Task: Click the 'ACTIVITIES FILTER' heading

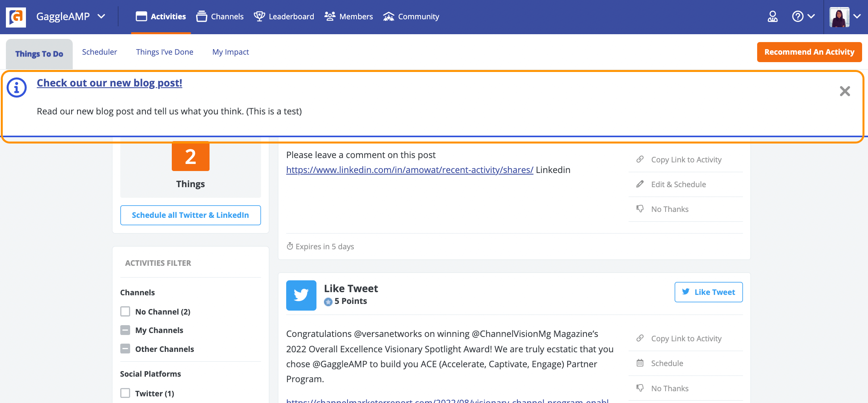Action: tap(158, 263)
